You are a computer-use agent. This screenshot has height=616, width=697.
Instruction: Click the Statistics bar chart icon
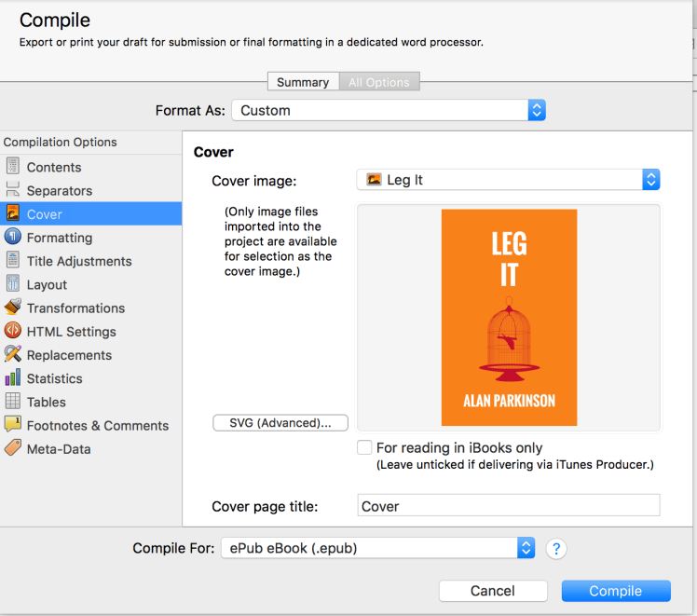pyautogui.click(x=13, y=378)
